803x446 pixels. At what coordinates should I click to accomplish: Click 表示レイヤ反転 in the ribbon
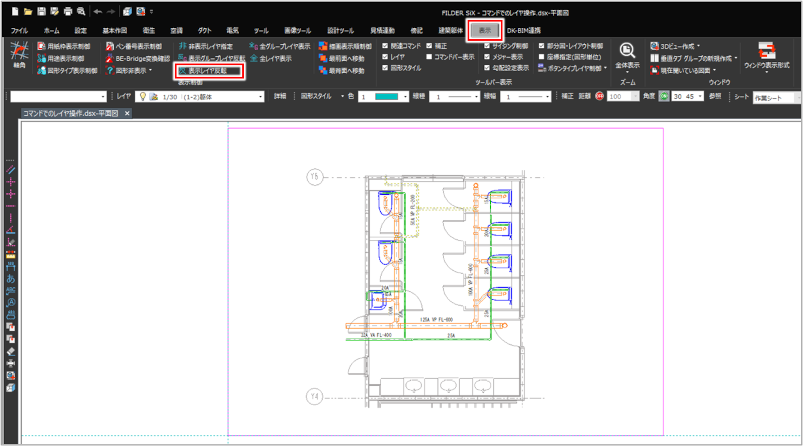coord(209,71)
